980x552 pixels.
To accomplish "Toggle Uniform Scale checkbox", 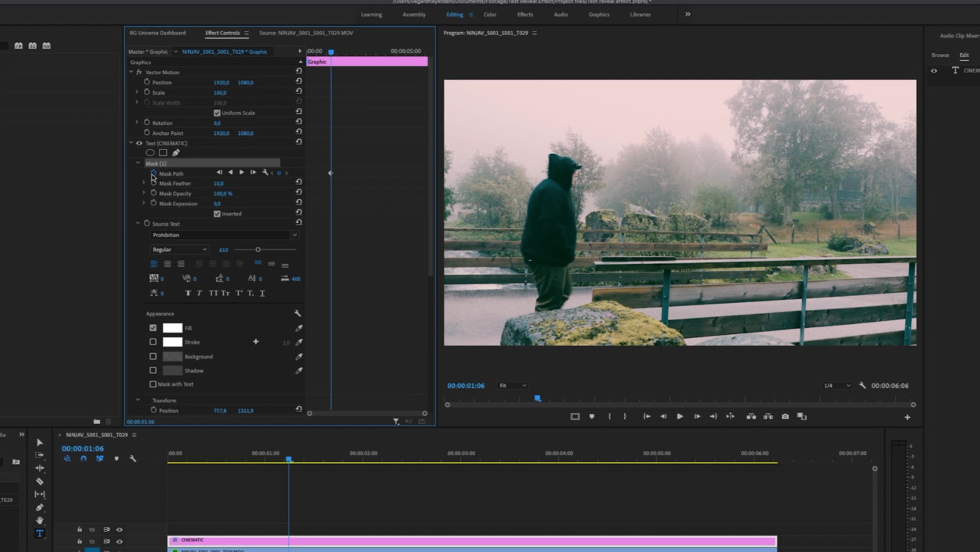I will (x=217, y=112).
